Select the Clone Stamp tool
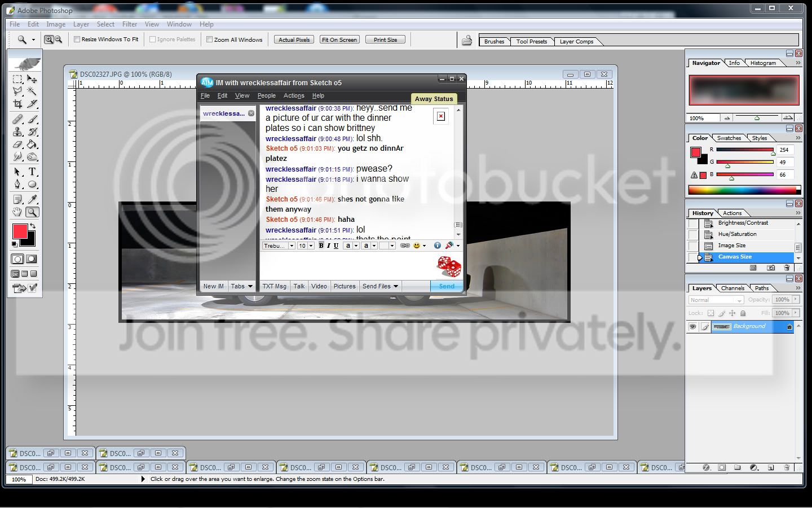 click(x=17, y=132)
